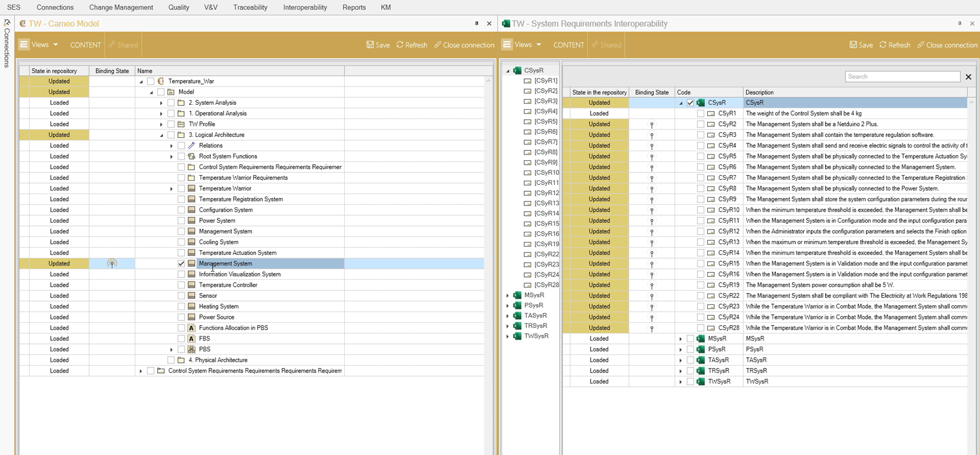980x455 pixels.
Task: Click the Temperature_War model icon
Action: pyautogui.click(x=161, y=81)
